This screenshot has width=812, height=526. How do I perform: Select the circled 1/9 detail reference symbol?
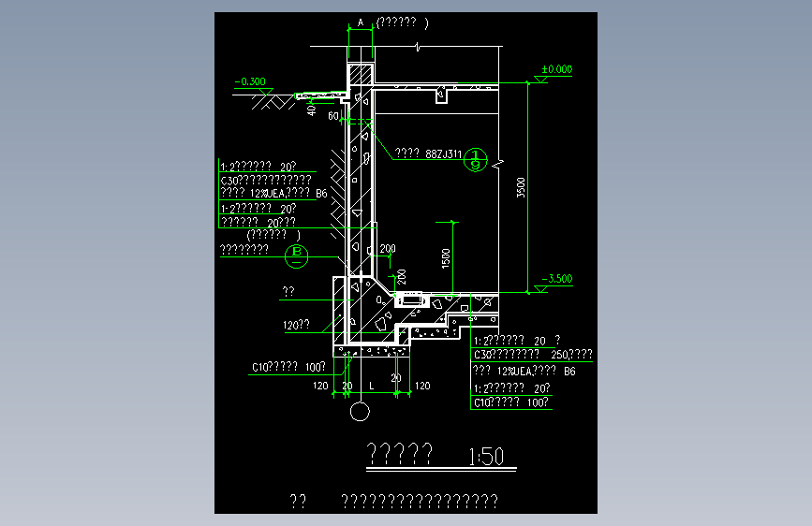click(x=475, y=159)
